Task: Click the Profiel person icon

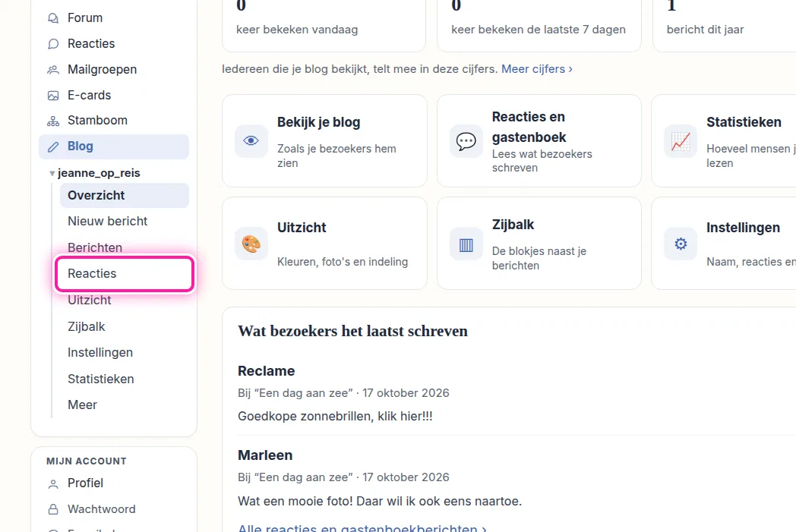Action: pos(53,484)
